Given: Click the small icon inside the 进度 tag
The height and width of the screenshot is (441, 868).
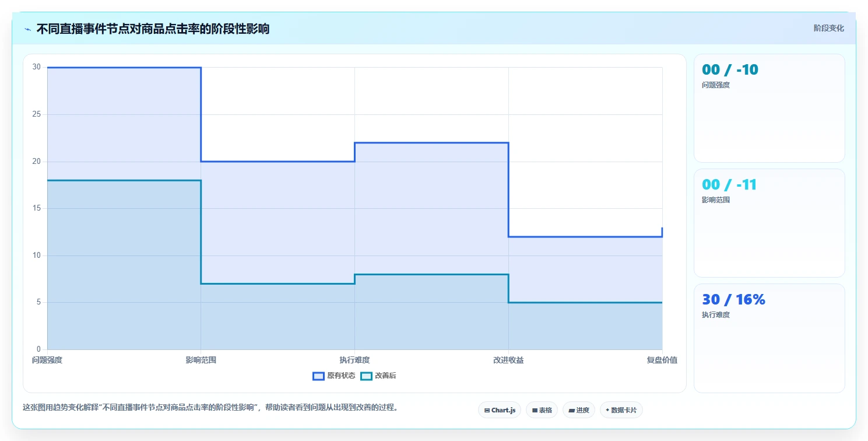Looking at the screenshot, I should tap(572, 411).
